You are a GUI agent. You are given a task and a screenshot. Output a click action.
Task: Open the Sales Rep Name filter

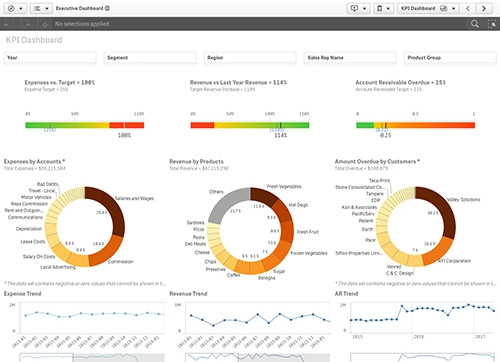[x=350, y=58]
